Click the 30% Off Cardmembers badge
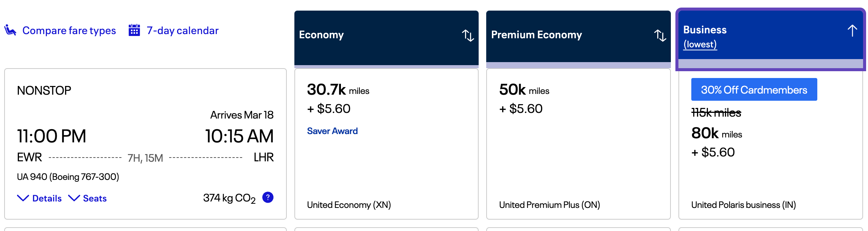Image resolution: width=868 pixels, height=231 pixels. pyautogui.click(x=754, y=90)
